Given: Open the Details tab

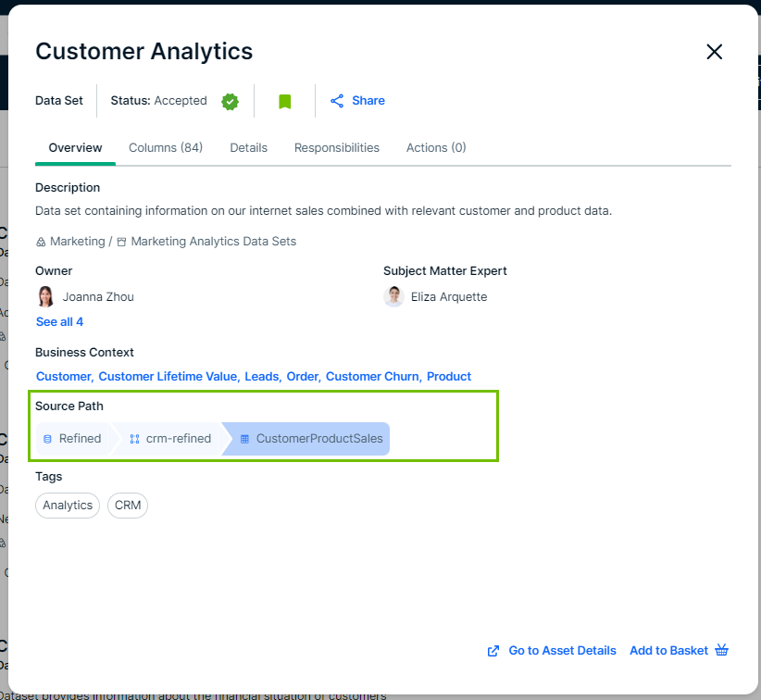Looking at the screenshot, I should click(x=248, y=148).
